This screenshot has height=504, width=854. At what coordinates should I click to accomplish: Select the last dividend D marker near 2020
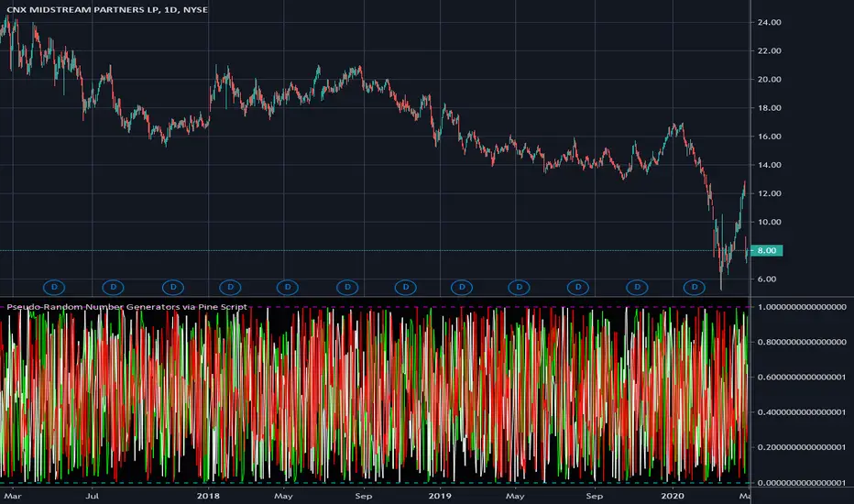click(x=695, y=287)
